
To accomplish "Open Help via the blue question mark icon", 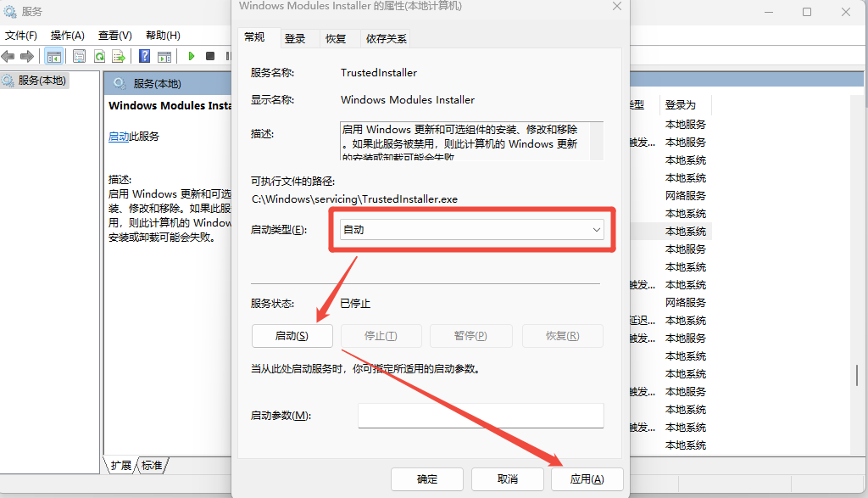I will [x=144, y=56].
